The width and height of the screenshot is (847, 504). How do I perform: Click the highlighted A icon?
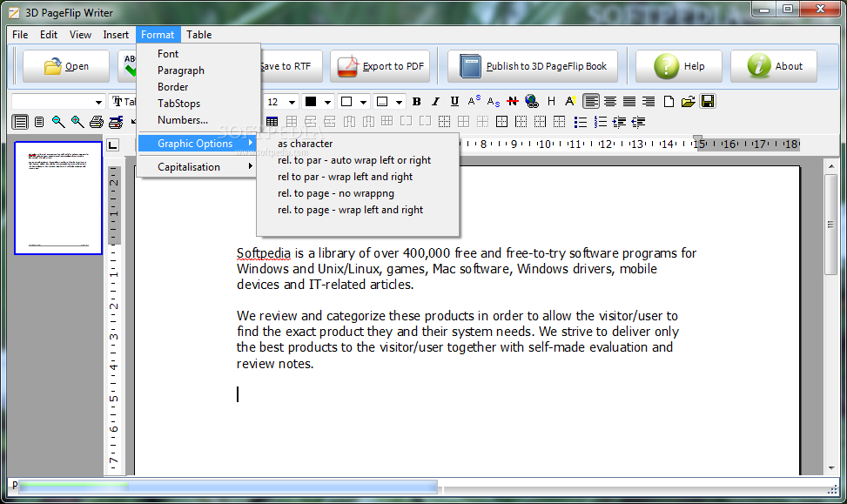pos(570,102)
